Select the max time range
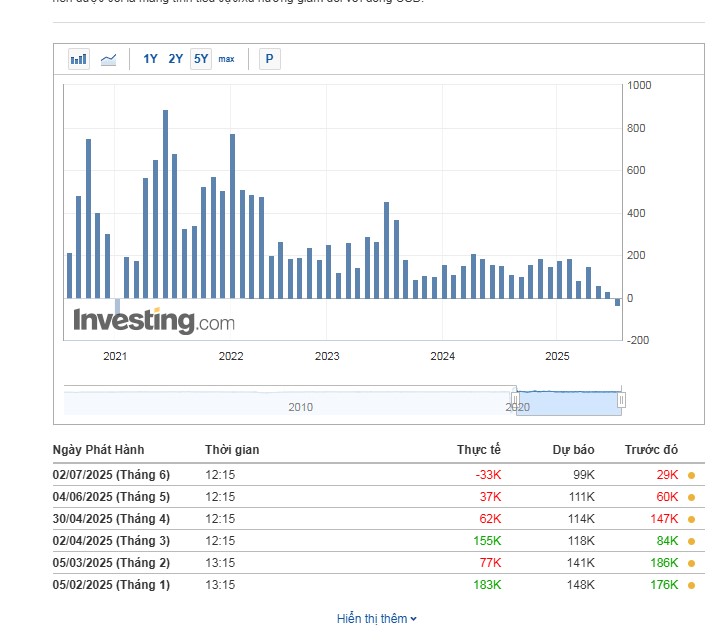Screen dimensions: 720x643 [226, 59]
